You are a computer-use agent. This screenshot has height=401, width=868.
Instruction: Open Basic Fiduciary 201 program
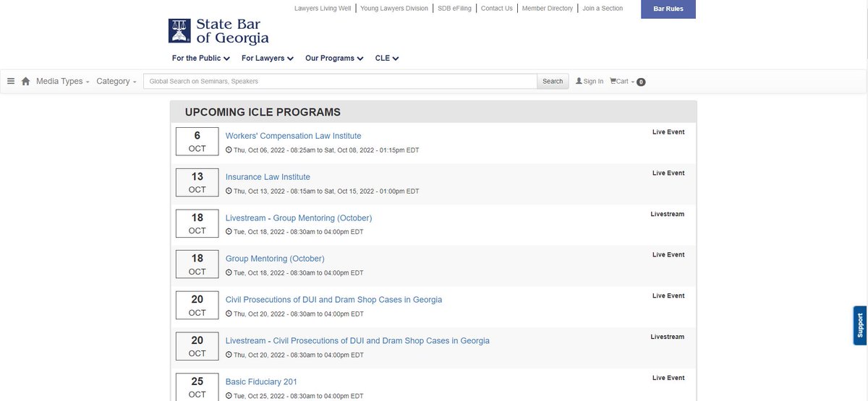point(261,381)
